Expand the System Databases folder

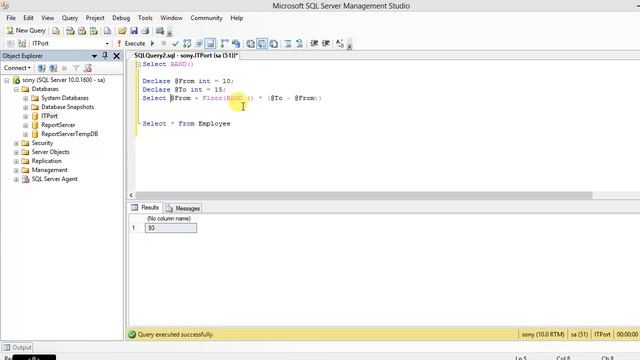[26, 98]
